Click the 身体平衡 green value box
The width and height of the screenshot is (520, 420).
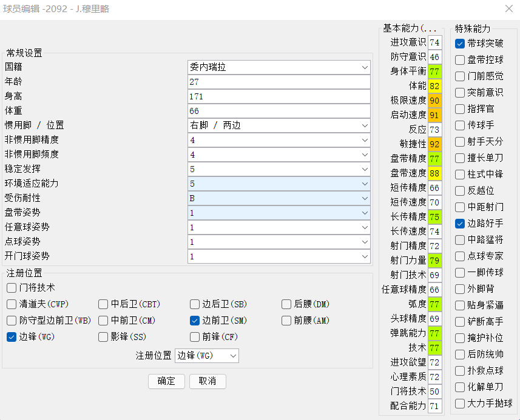click(435, 72)
